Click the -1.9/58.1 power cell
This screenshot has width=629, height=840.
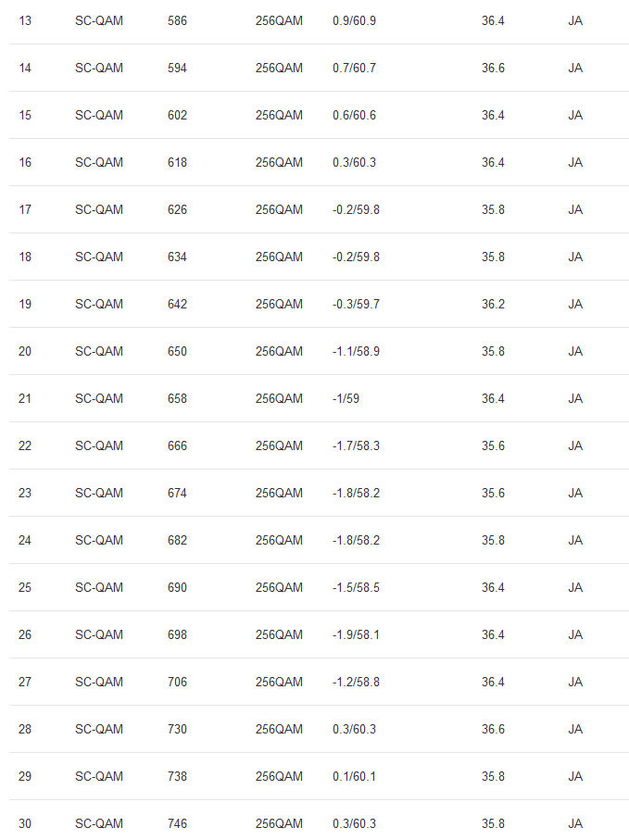click(x=356, y=634)
